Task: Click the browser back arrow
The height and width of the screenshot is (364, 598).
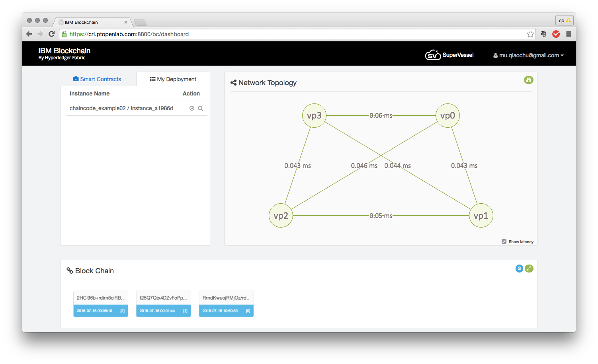Action: (29, 34)
